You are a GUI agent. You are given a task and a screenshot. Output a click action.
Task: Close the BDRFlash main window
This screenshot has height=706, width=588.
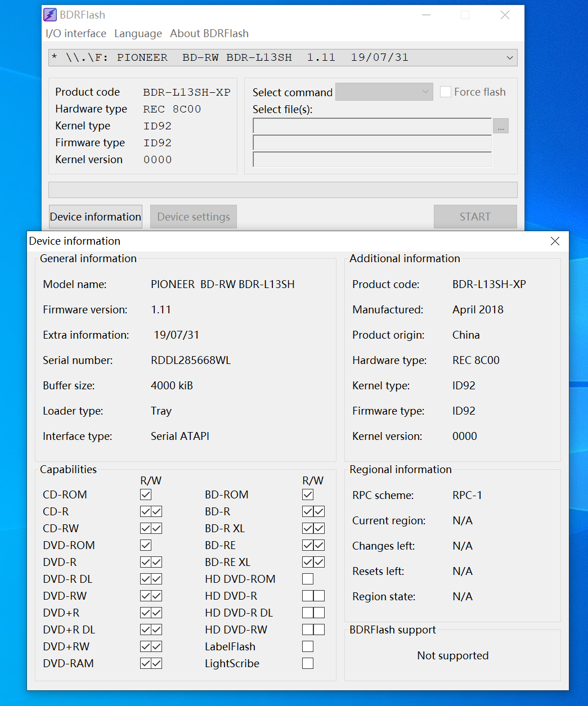pyautogui.click(x=505, y=15)
